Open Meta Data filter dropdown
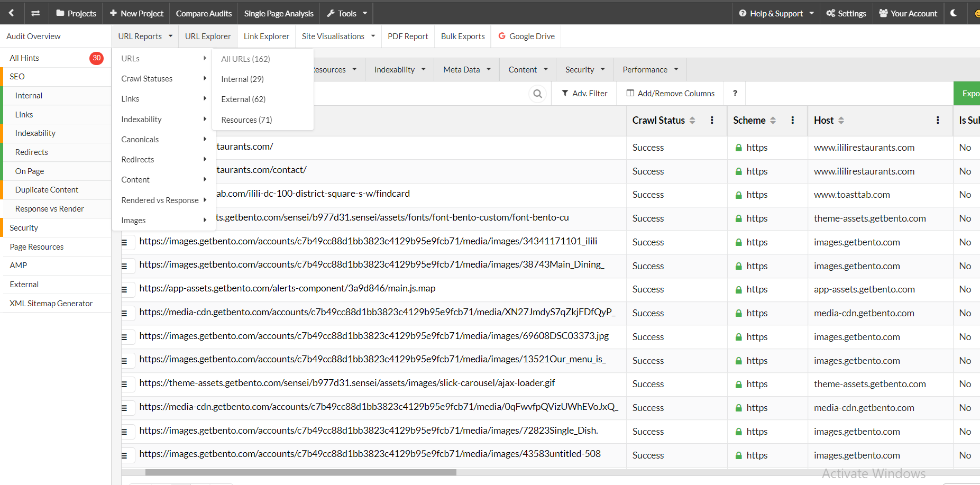This screenshot has width=980, height=485. [x=466, y=70]
